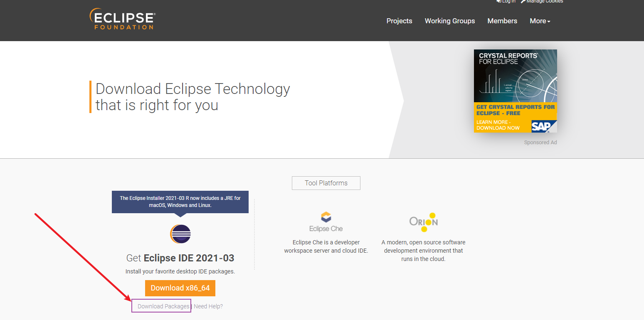Open the More dropdown menu
The height and width of the screenshot is (320, 644).
(539, 21)
